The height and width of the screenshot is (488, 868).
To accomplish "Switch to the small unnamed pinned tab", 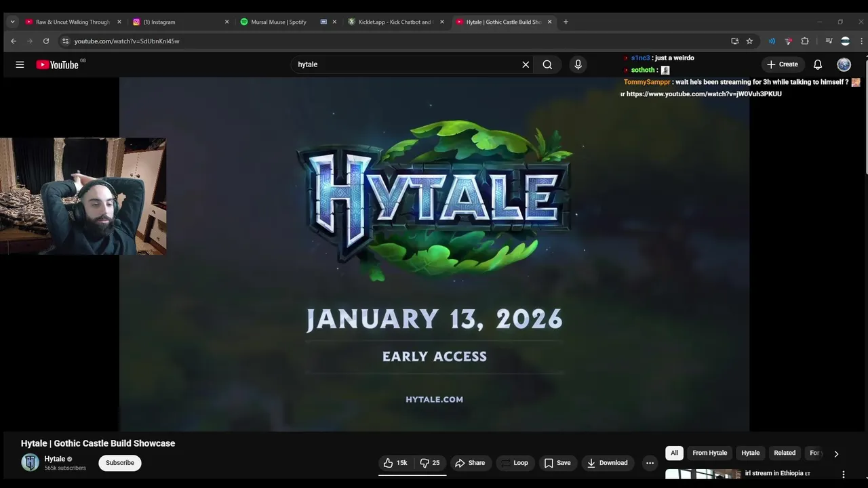I will [323, 22].
